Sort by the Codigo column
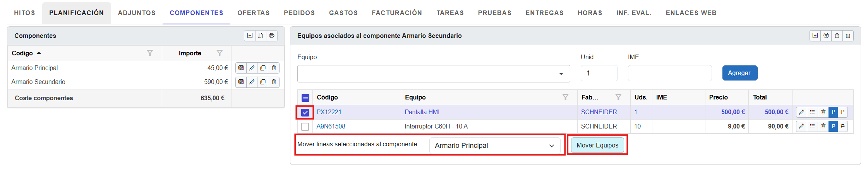Image resolution: width=868 pixels, height=173 pixels. [22, 53]
